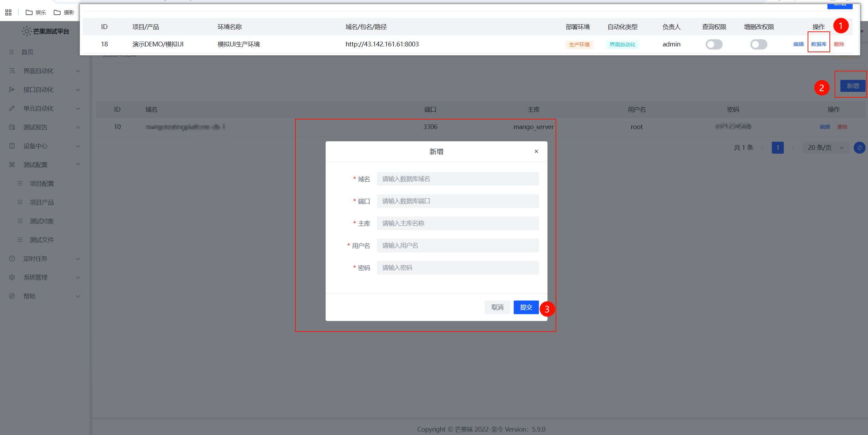868x435 pixels.
Task: Open the 项目产品 submenu item
Action: (x=42, y=202)
